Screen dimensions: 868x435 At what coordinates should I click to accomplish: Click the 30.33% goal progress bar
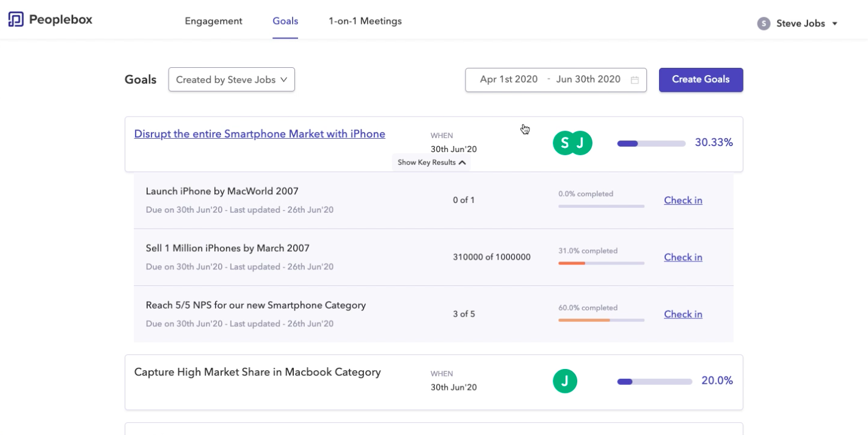tap(651, 144)
